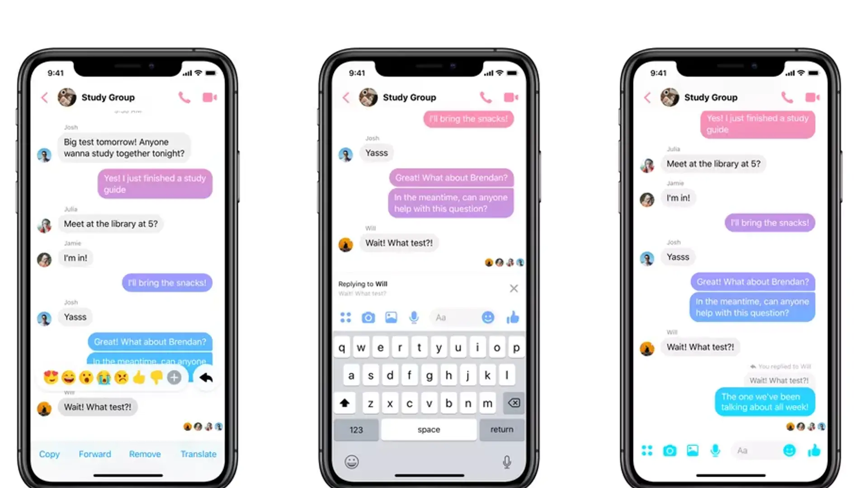The image size is (868, 488).
Task: Select the Copy option from context menu
Action: (x=49, y=454)
